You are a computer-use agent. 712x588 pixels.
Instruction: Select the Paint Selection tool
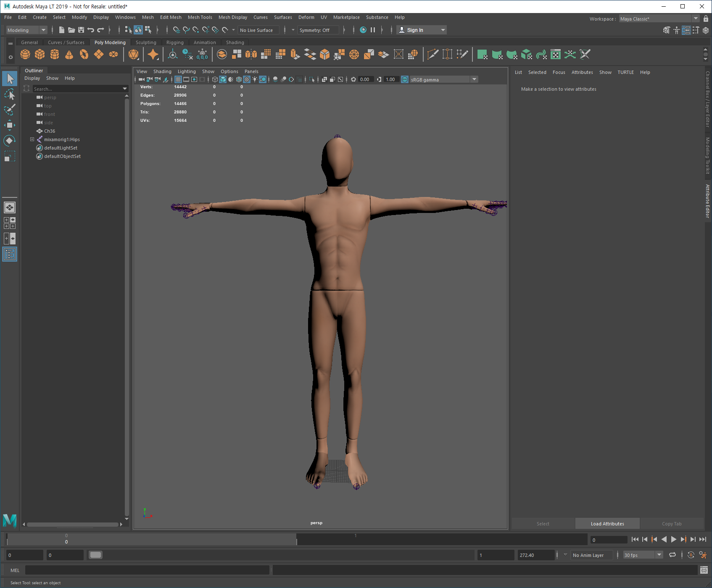click(10, 110)
